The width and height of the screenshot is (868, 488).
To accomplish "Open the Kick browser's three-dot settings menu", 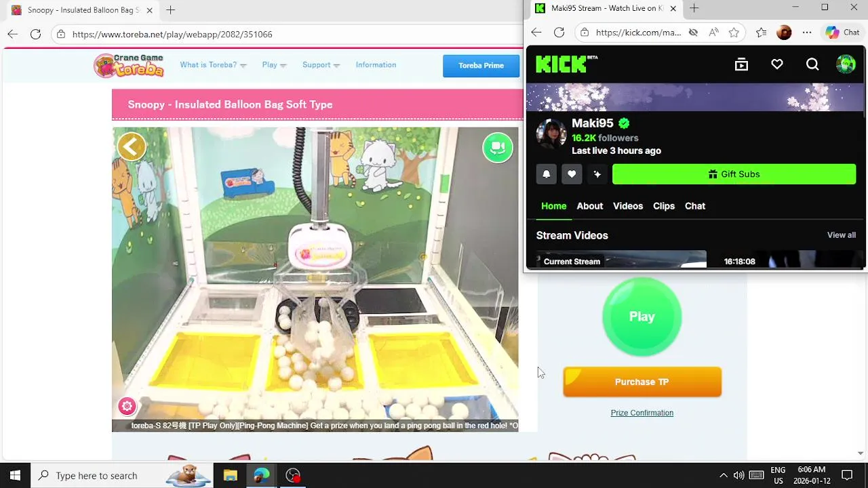I will pyautogui.click(x=807, y=32).
